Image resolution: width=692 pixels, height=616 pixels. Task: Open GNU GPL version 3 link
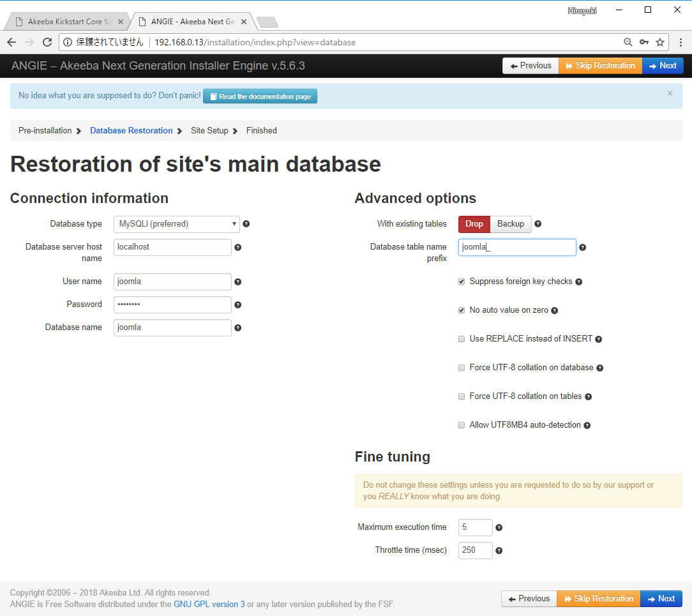point(209,604)
